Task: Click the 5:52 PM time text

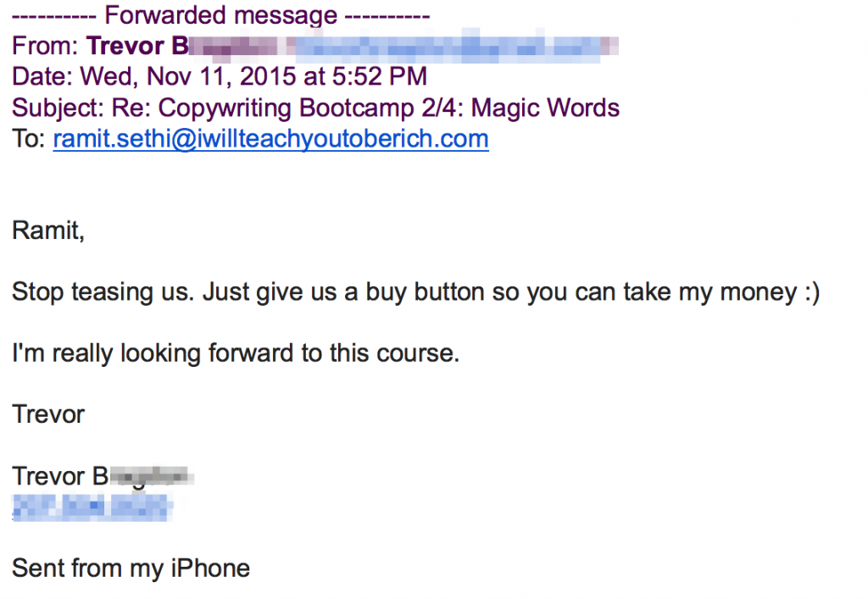Action: coord(379,76)
